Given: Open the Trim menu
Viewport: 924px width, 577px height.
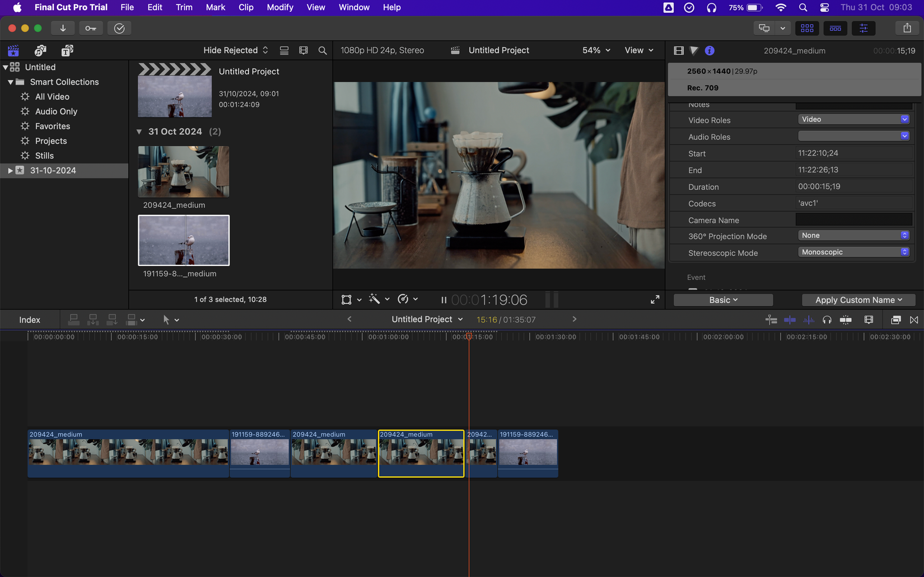Looking at the screenshot, I should (x=184, y=7).
